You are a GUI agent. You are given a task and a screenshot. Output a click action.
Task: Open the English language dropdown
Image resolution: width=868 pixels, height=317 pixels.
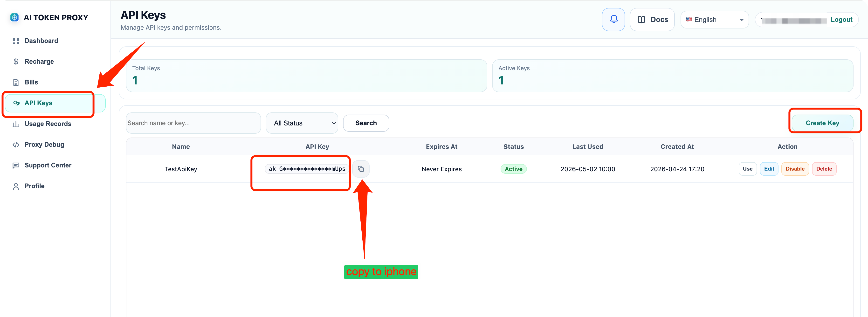pos(714,20)
